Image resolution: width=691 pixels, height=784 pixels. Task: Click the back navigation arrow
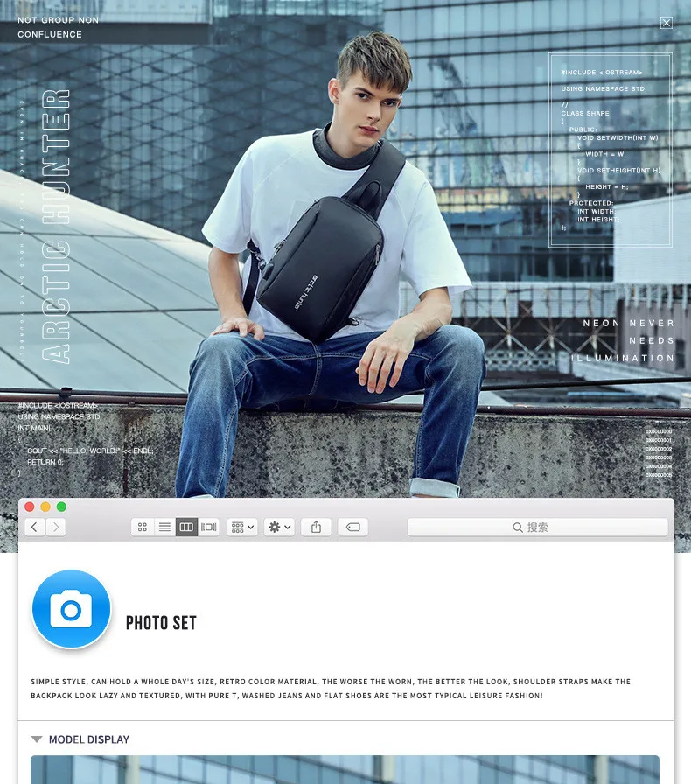point(34,527)
